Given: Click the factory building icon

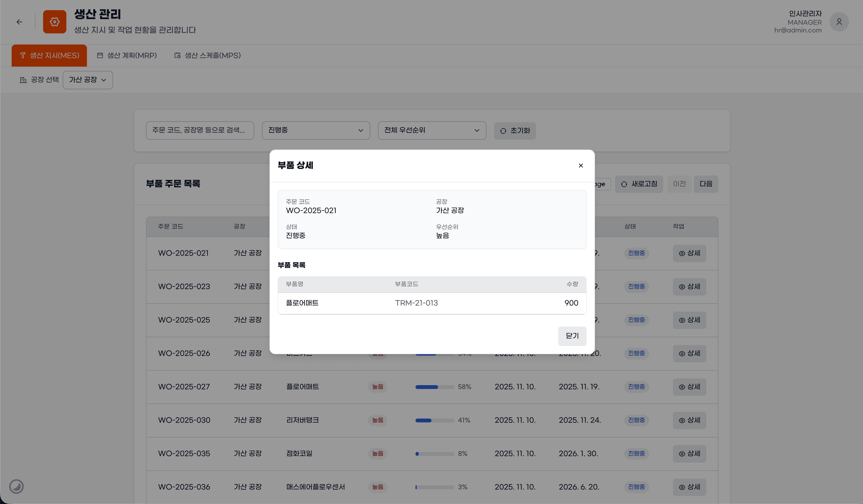Looking at the screenshot, I should click(x=23, y=80).
